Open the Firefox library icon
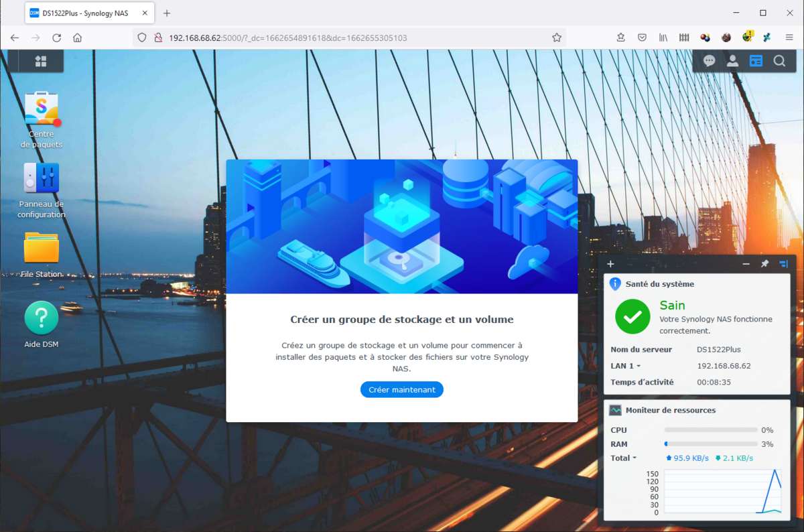 click(x=663, y=38)
